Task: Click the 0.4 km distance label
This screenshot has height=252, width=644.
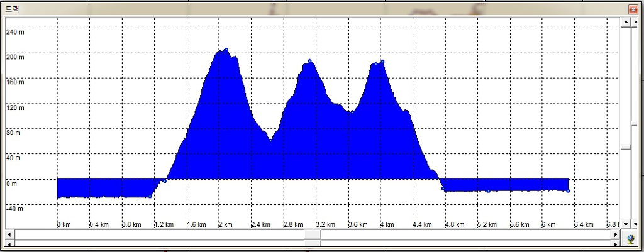Action: 99,224
